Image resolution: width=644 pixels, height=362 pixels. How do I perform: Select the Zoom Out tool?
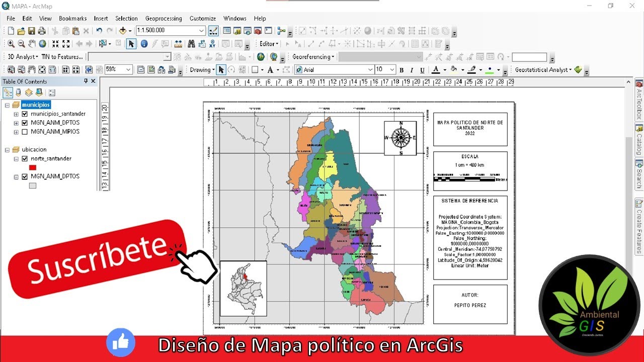pyautogui.click(x=21, y=44)
